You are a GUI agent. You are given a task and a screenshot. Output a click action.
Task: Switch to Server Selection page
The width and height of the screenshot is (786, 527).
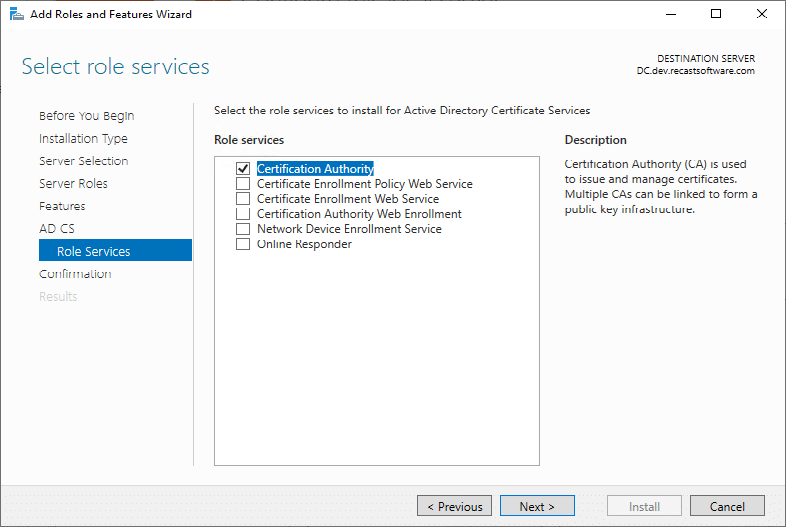pyautogui.click(x=83, y=161)
